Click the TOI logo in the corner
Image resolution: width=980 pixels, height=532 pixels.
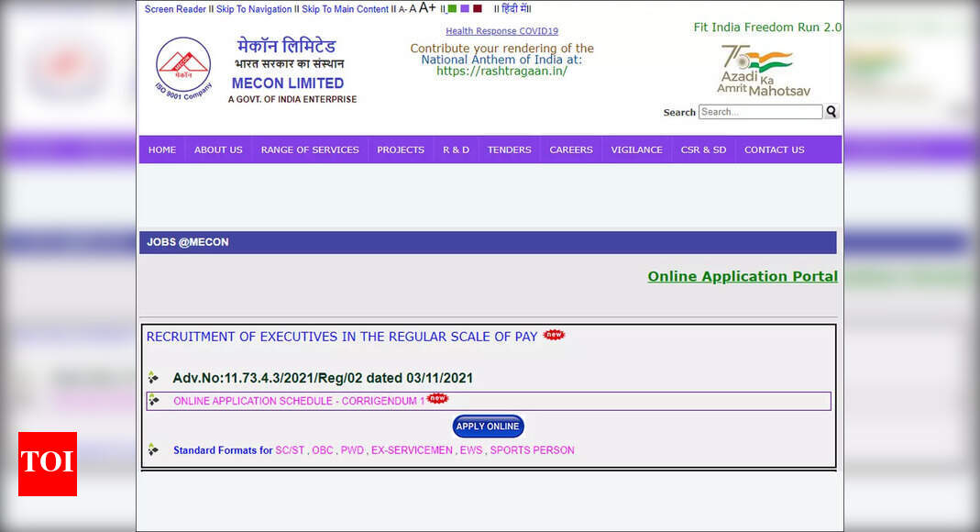47,464
